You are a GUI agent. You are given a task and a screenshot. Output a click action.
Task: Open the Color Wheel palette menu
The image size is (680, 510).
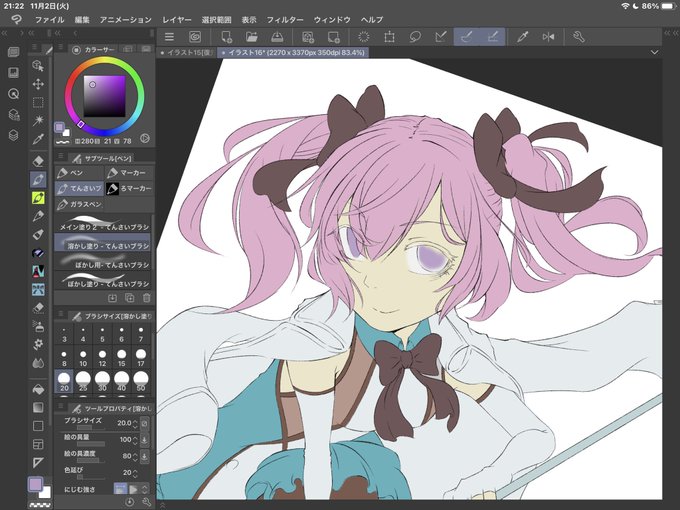[x=61, y=47]
